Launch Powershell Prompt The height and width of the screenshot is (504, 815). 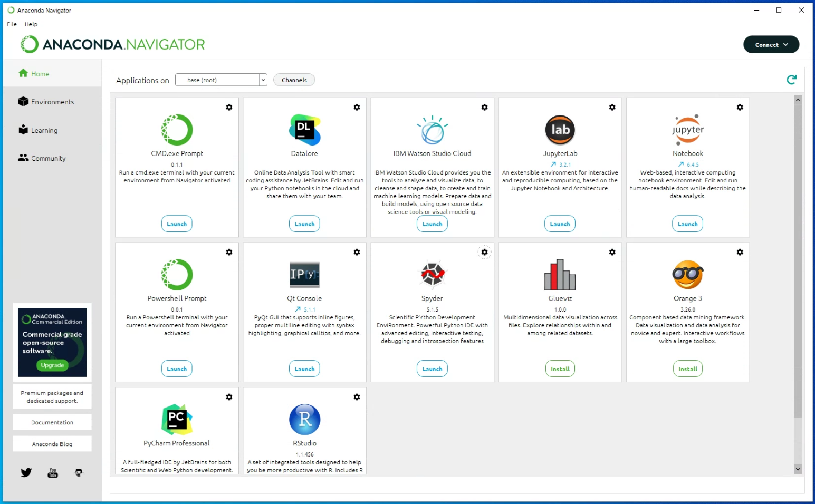coord(177,369)
